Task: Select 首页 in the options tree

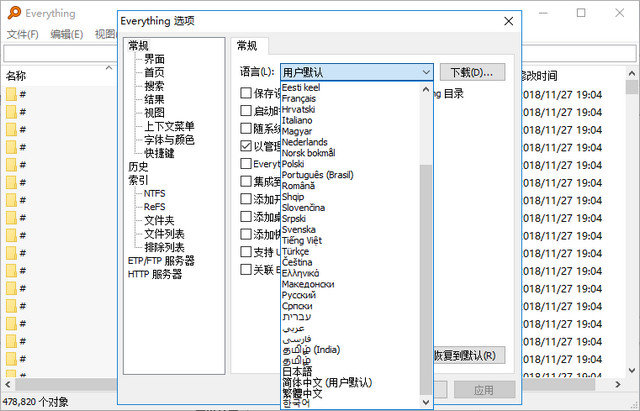Action: pos(154,73)
